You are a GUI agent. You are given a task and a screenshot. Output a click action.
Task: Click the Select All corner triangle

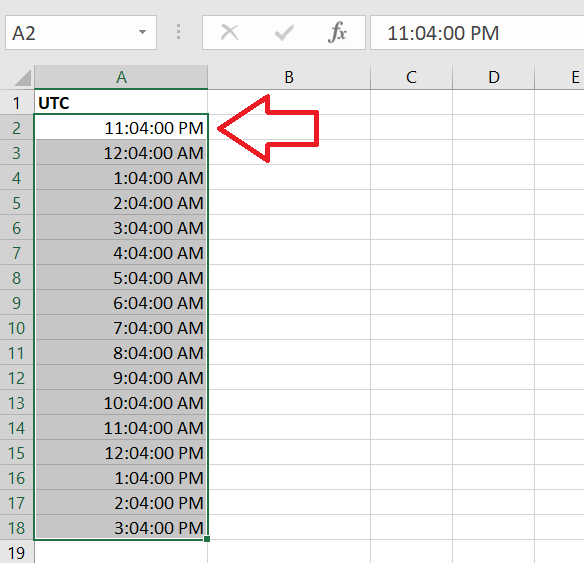click(x=23, y=78)
